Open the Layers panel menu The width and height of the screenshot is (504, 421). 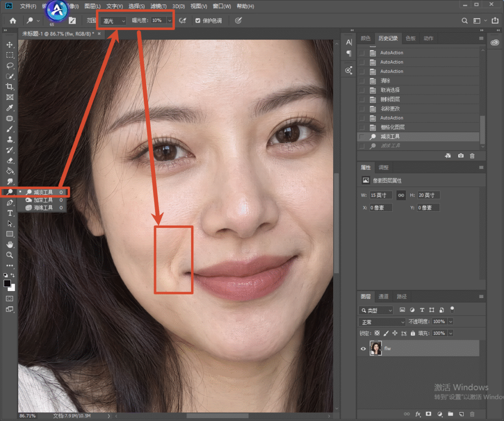[481, 296]
